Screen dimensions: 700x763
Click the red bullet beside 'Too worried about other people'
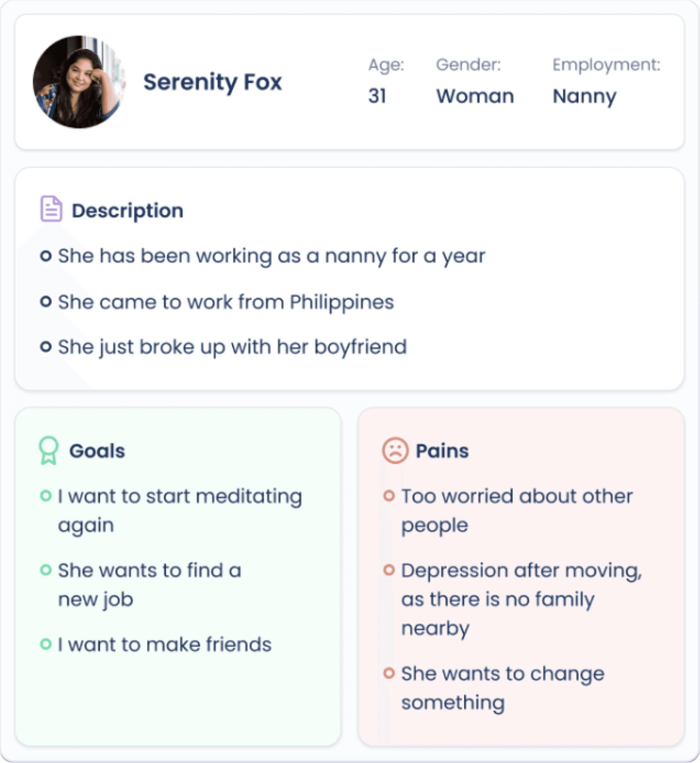389,496
